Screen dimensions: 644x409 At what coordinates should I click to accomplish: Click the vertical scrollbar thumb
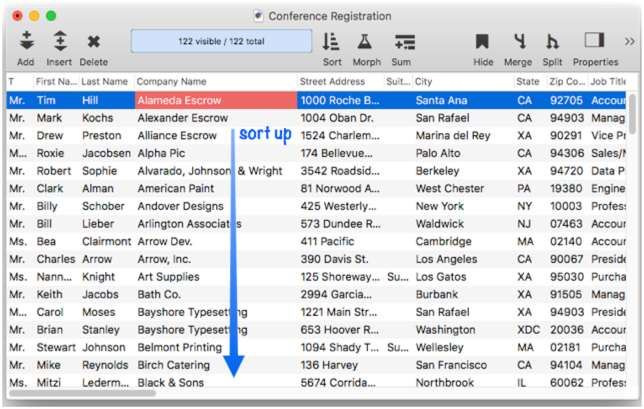[x=632, y=114]
